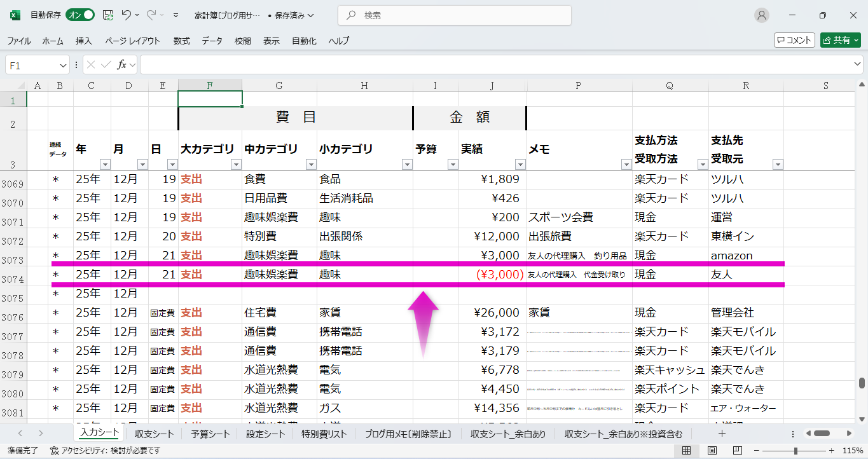Toggle the AutoSave switch off

pos(80,15)
